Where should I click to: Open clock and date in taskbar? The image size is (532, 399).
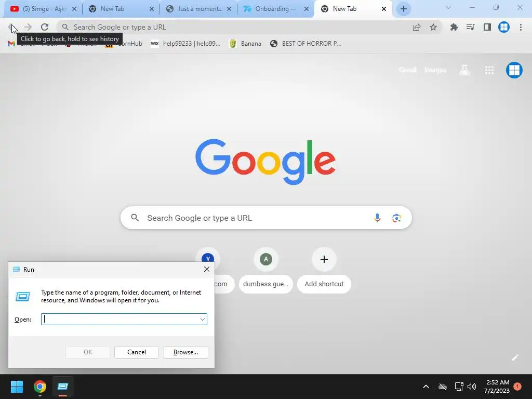[496, 387]
